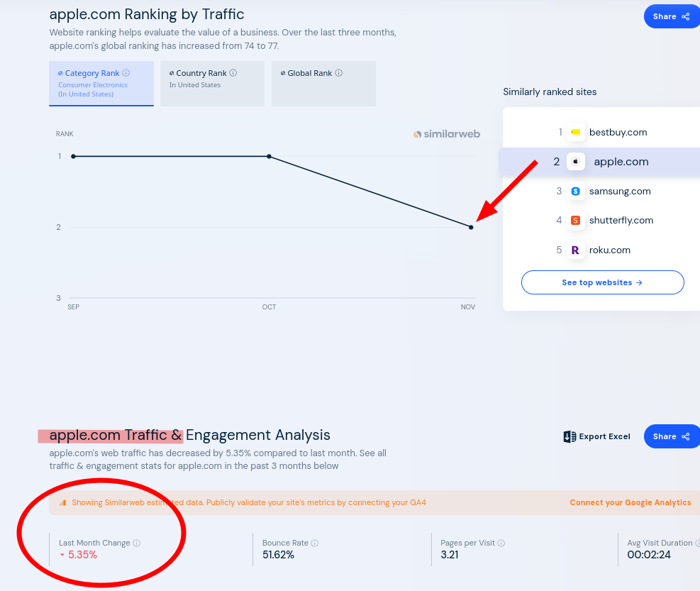
Task: Open Connect your Google Analytics link
Action: pos(630,502)
